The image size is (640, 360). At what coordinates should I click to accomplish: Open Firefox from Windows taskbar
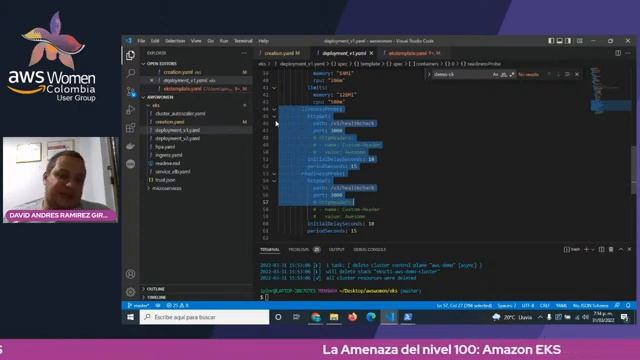point(352,317)
